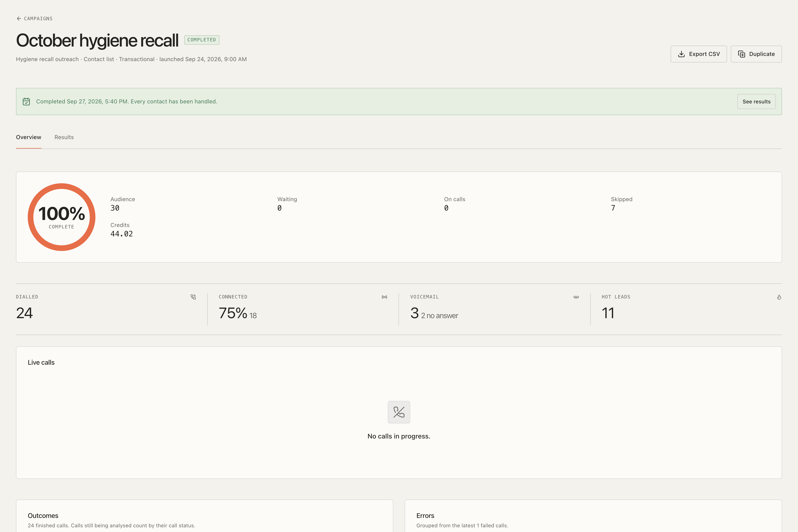
Task: Click the Hot Leads count 11
Action: coord(608,313)
